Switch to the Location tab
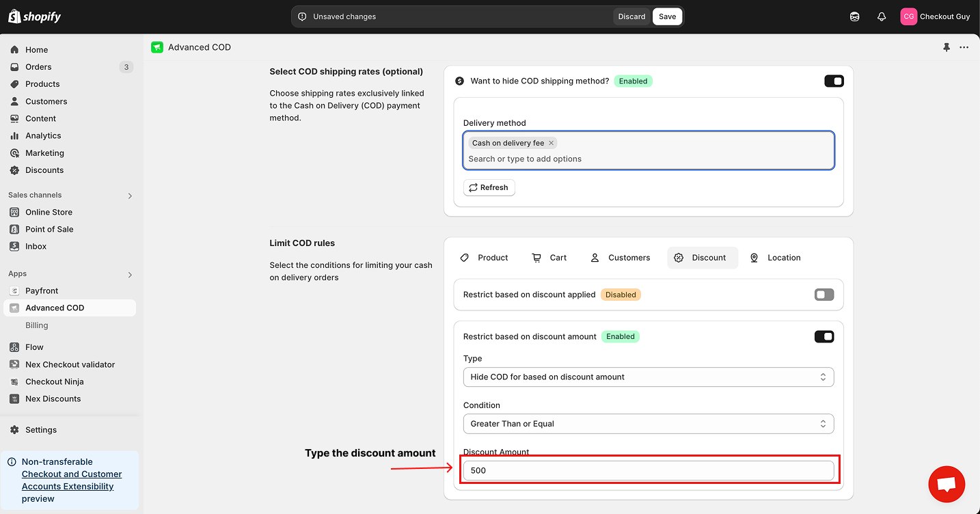 [775, 258]
